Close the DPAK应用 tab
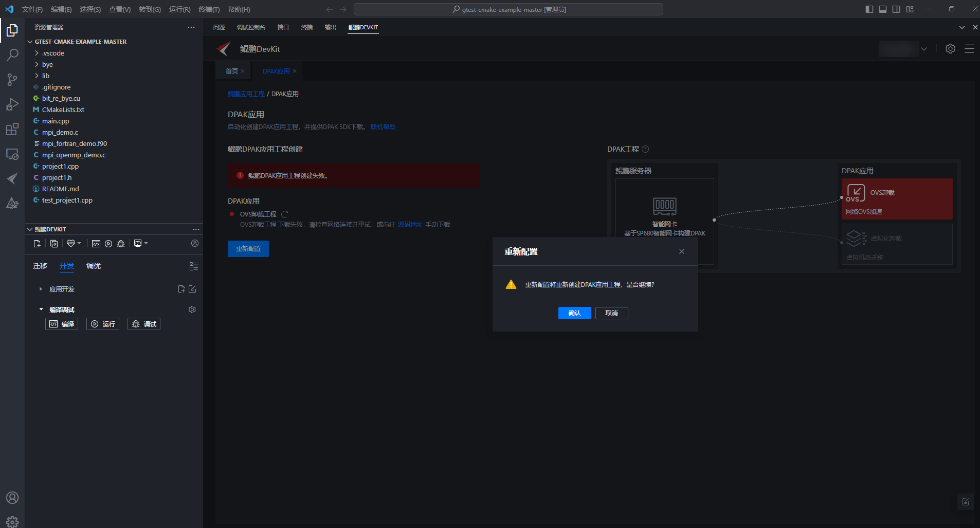 (x=295, y=71)
